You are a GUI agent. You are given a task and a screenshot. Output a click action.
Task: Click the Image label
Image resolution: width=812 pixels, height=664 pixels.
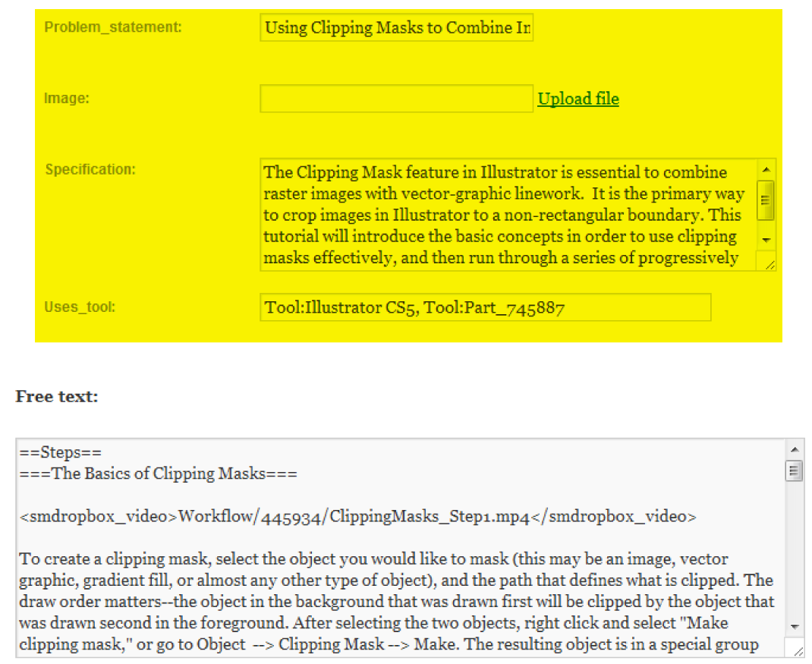tap(66, 98)
